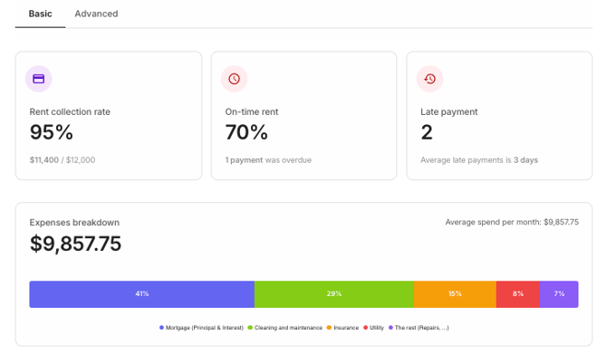Screen dimensions: 607x364
Task: Select the purple 'The rest' legend dot
Action: click(x=390, y=328)
